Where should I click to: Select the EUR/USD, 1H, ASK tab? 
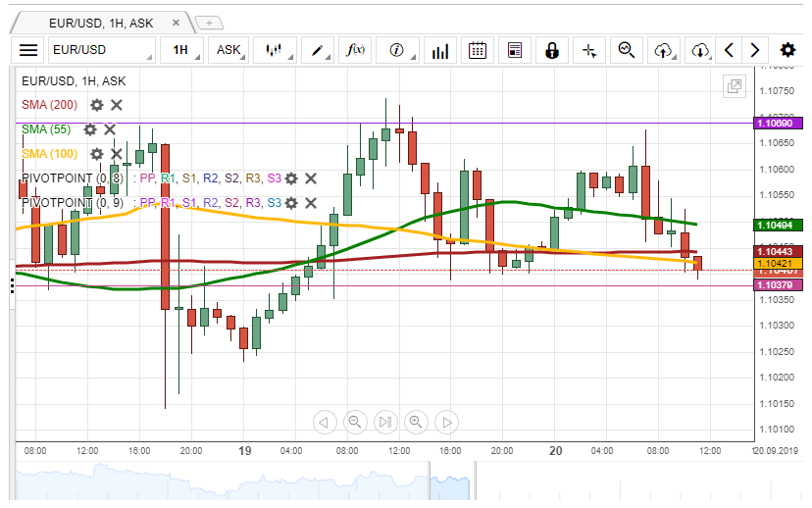(x=99, y=22)
